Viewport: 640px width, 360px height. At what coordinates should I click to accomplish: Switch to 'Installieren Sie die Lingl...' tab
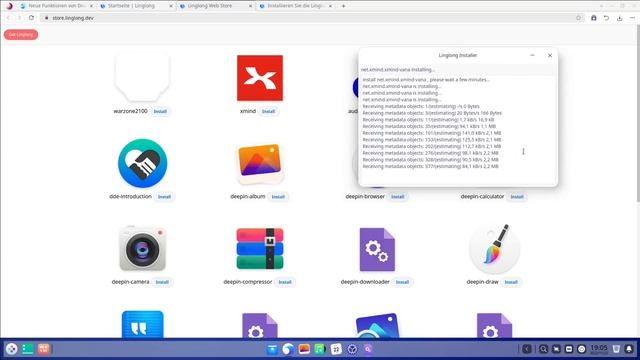point(295,6)
